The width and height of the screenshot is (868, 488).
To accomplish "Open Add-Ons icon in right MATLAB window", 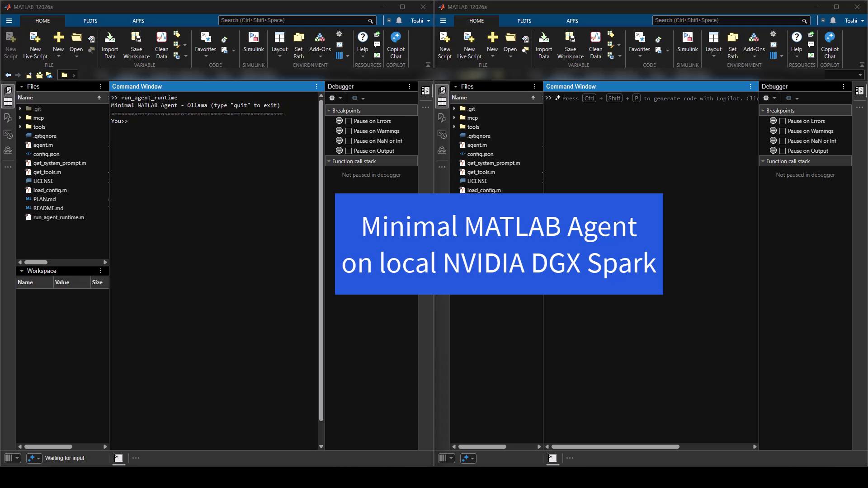I will [x=754, y=37].
